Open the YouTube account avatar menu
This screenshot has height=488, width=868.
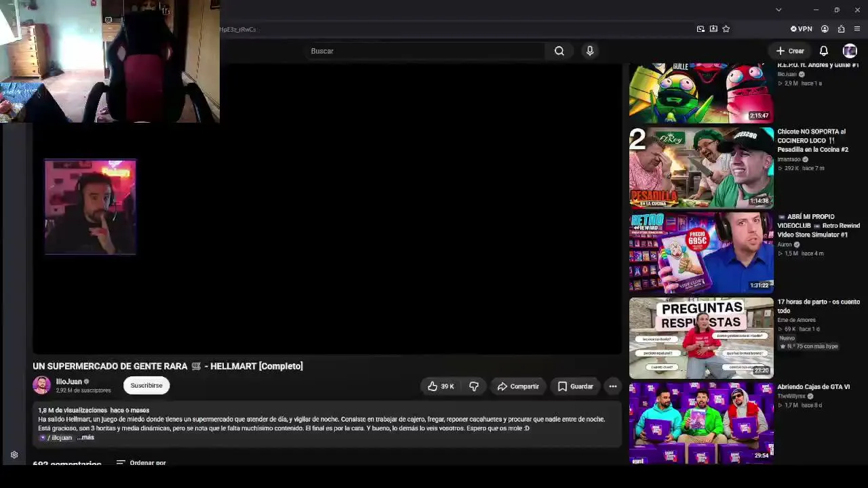850,51
